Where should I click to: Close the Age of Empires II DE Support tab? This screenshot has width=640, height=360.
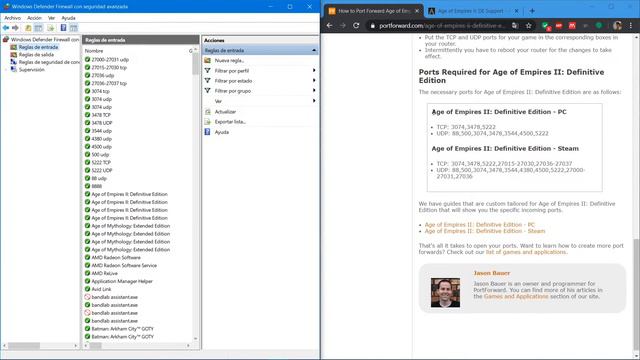pyautogui.click(x=516, y=11)
